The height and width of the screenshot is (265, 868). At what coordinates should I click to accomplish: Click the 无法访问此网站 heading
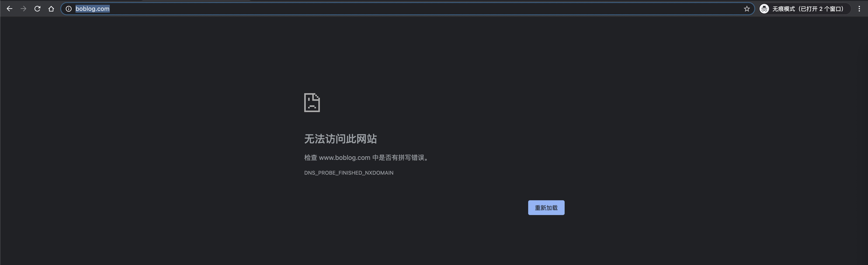coord(340,139)
